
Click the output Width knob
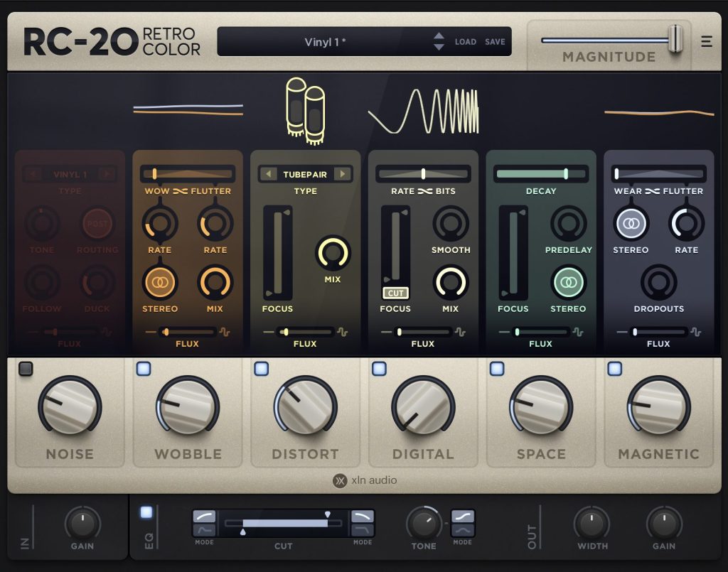point(592,523)
